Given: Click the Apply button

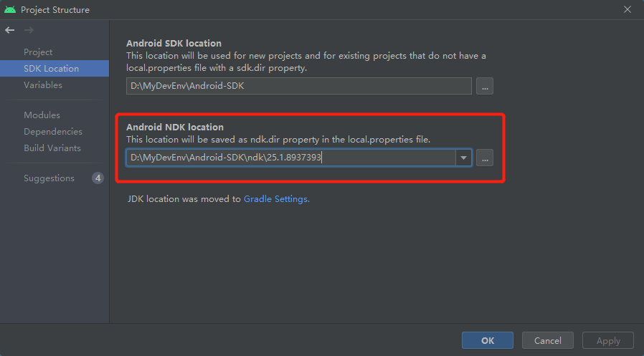Looking at the screenshot, I should pos(608,341).
